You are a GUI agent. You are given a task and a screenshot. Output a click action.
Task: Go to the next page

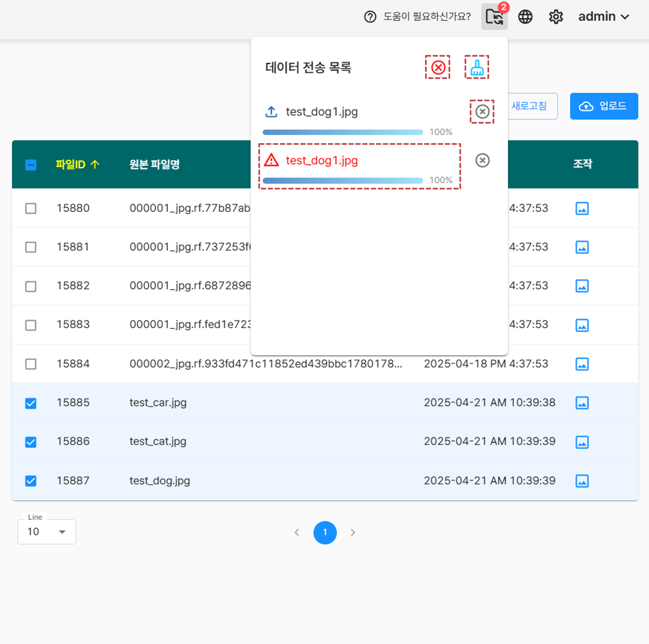[353, 533]
